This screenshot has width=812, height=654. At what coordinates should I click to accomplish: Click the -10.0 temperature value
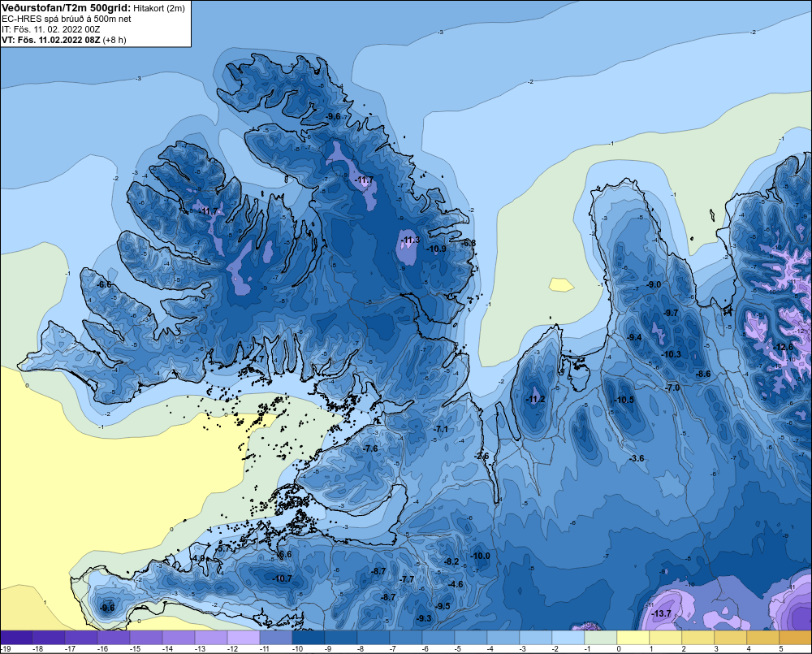(x=480, y=556)
